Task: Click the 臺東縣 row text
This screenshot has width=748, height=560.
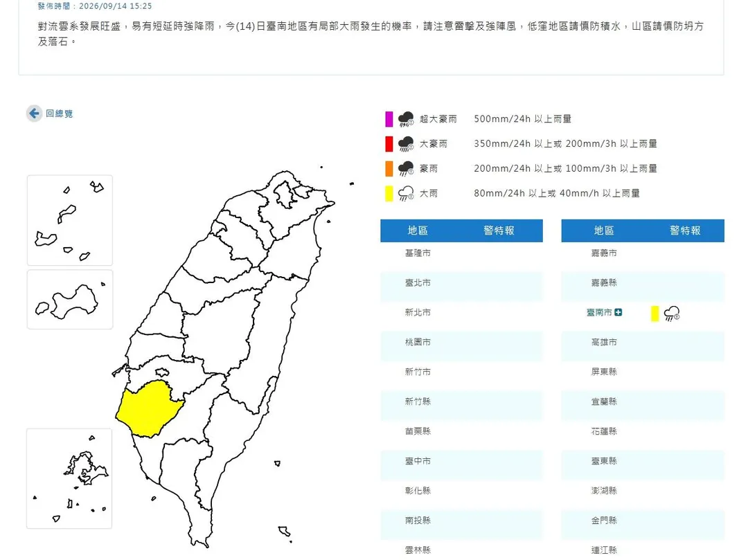Action: (x=604, y=461)
